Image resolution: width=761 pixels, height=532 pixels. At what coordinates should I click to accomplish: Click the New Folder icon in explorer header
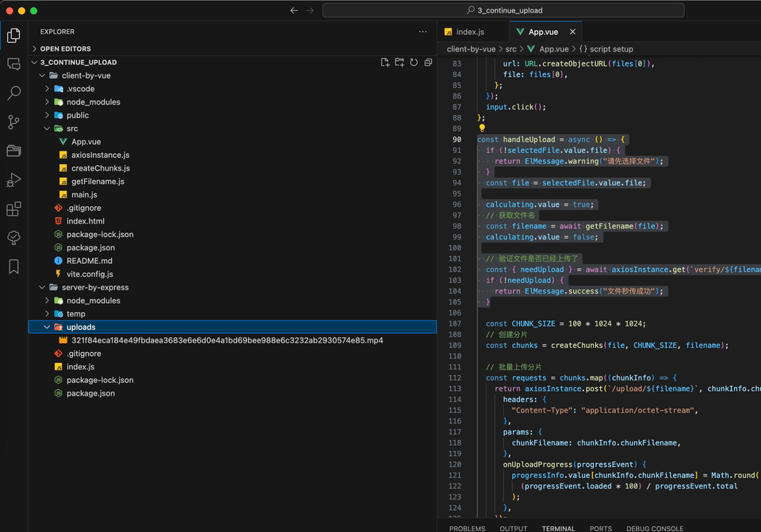[400, 62]
